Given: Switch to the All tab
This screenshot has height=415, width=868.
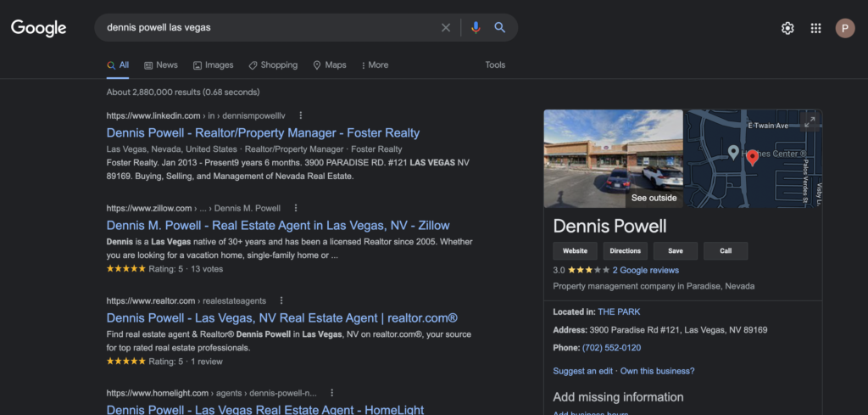Looking at the screenshot, I should [x=118, y=65].
